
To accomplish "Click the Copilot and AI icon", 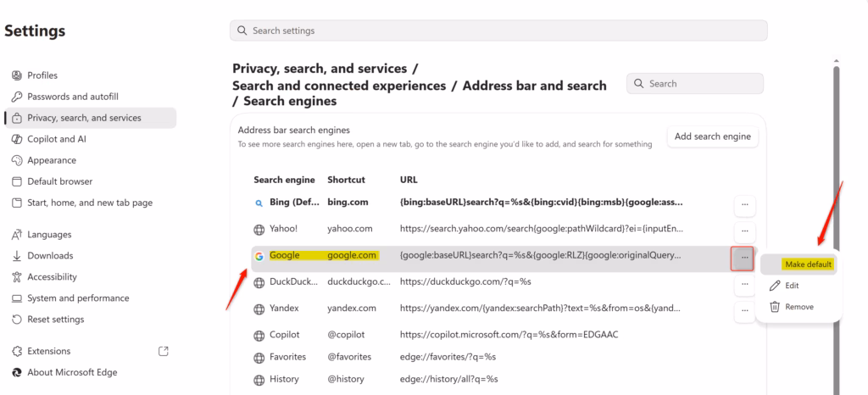I will tap(17, 139).
